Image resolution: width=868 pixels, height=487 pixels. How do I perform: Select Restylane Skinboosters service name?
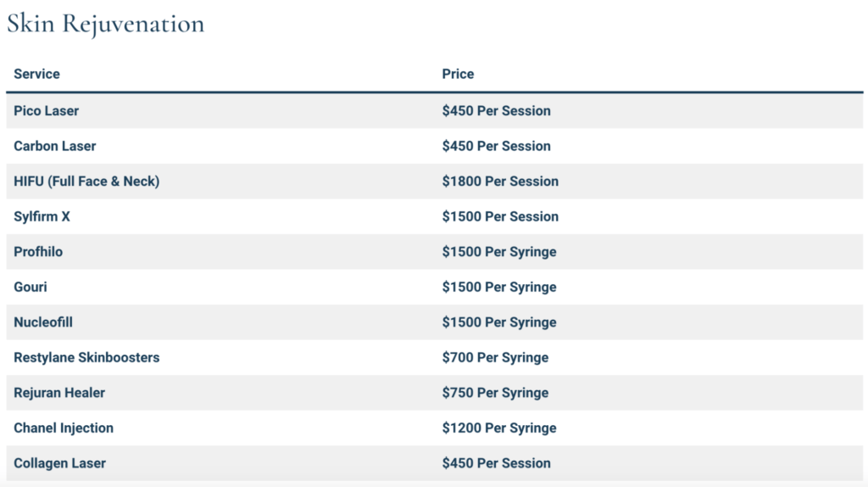(x=86, y=357)
